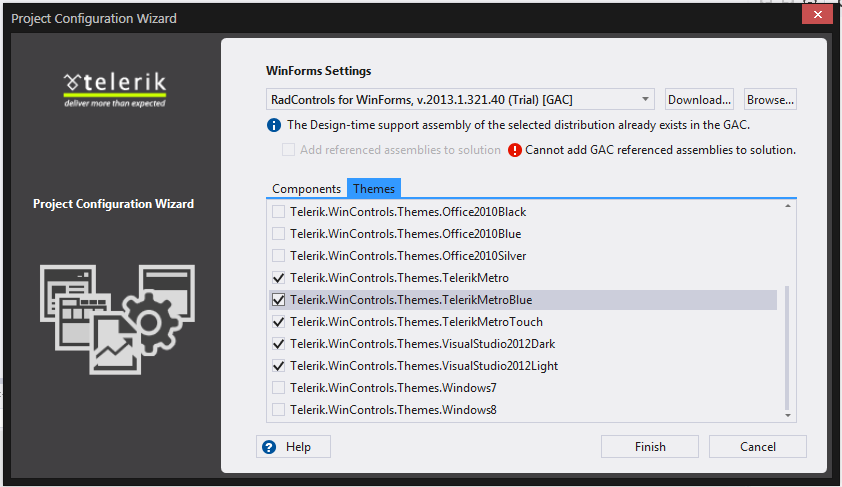Click the gear and windows wizard illustration
This screenshot has height=487, width=842.
tap(117, 319)
